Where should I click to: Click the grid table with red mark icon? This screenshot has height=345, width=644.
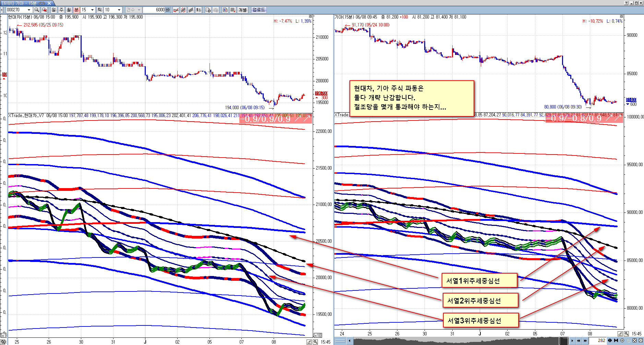pyautogui.click(x=233, y=10)
